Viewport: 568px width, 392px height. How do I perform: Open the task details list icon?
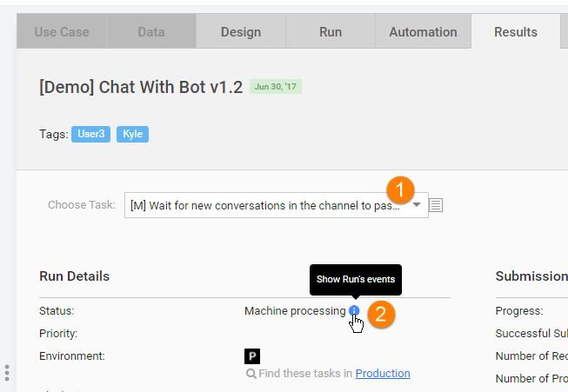436,205
